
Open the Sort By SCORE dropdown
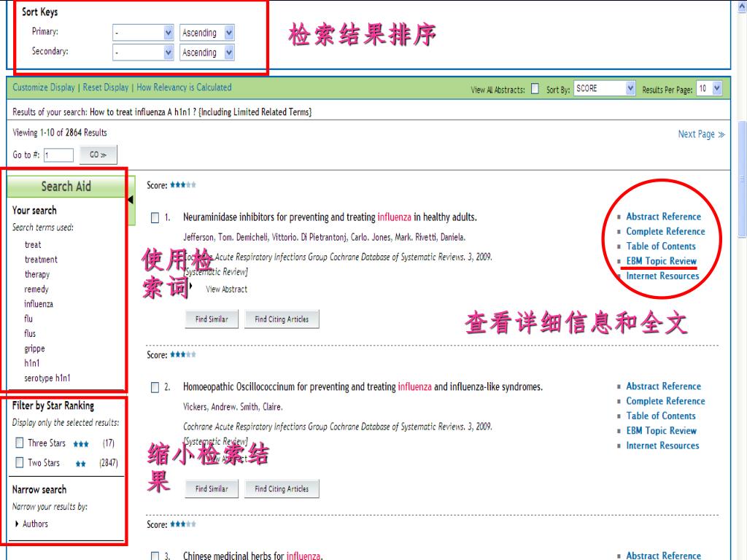[605, 88]
